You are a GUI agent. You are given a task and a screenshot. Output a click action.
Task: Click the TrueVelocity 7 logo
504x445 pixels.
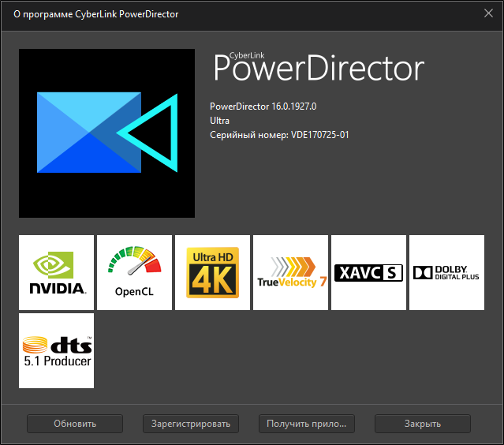291,272
